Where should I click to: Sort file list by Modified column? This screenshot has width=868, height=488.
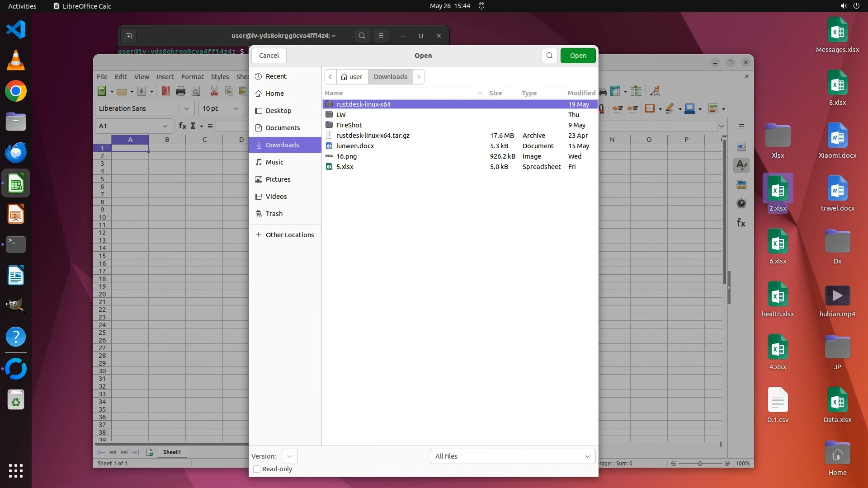pos(581,93)
